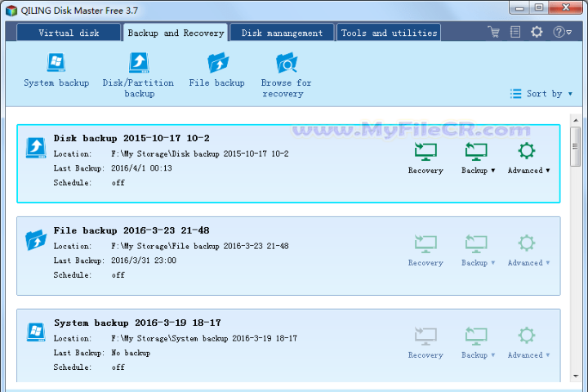Select the Windows icon of System backup entry
The width and height of the screenshot is (588, 392).
pos(36,332)
